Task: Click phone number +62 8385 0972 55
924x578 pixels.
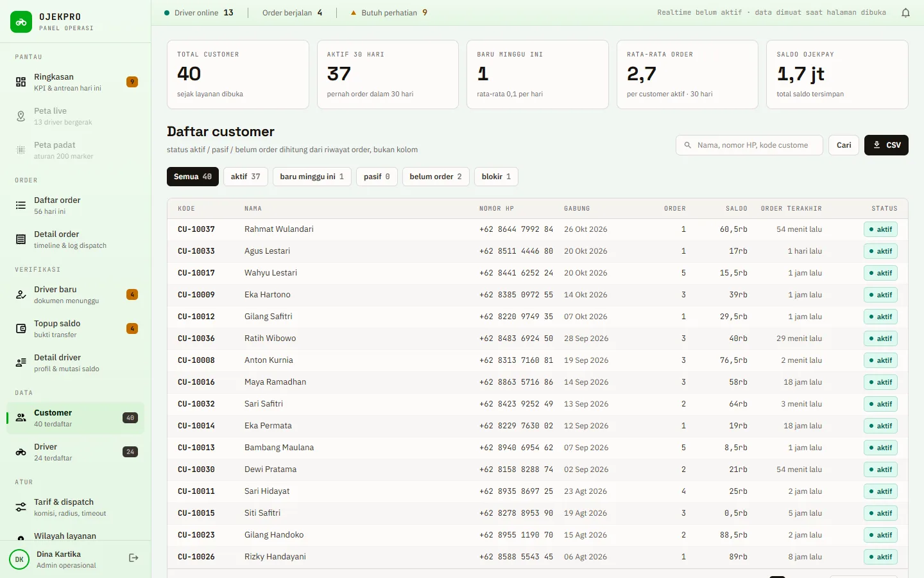Action: (516, 295)
